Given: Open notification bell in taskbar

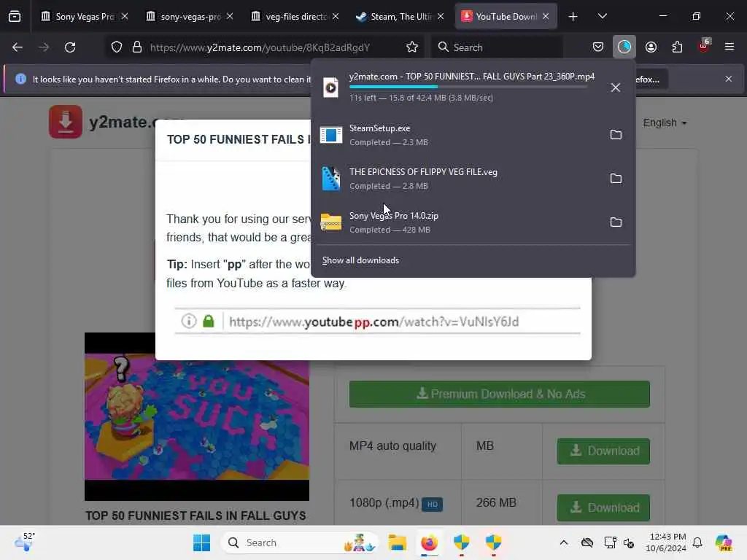Looking at the screenshot, I should click(x=697, y=542).
